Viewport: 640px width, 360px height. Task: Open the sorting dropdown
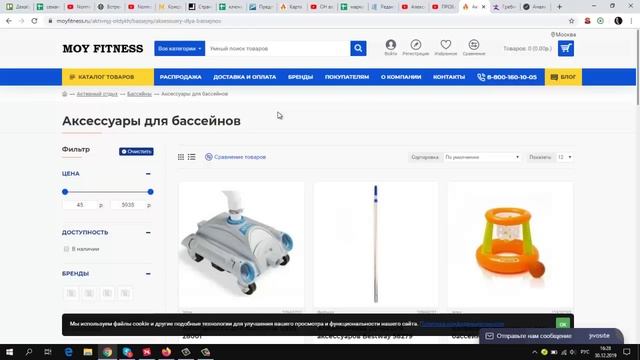[x=482, y=157]
